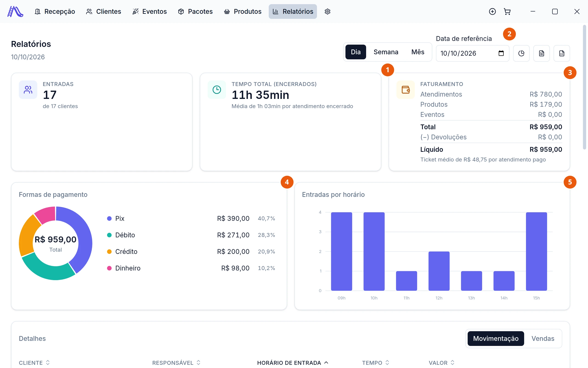The height and width of the screenshot is (368, 588).
Task: Open Pacotes in the navigation
Action: tap(195, 11)
